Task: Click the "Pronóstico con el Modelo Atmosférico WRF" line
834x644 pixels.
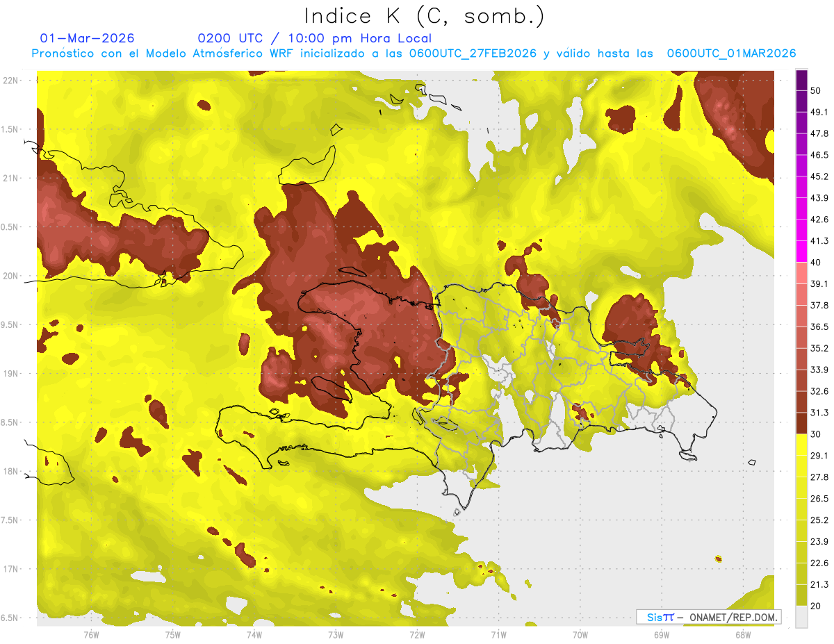Action: click(x=414, y=53)
